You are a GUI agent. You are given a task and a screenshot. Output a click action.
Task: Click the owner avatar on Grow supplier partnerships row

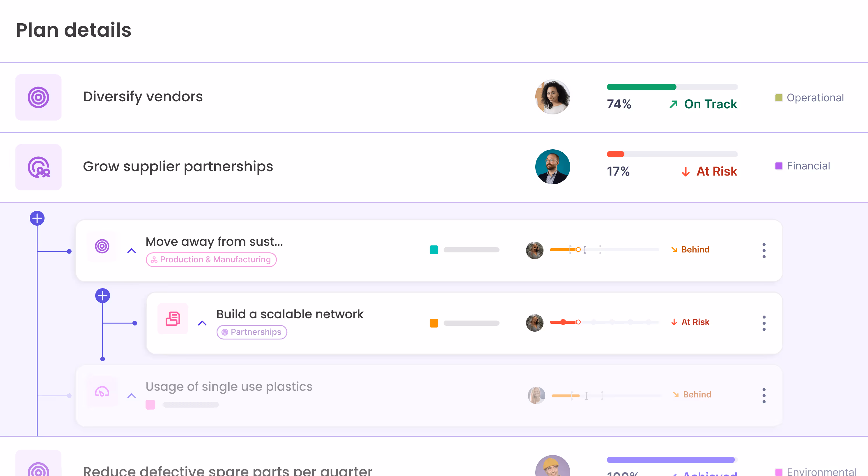552,167
